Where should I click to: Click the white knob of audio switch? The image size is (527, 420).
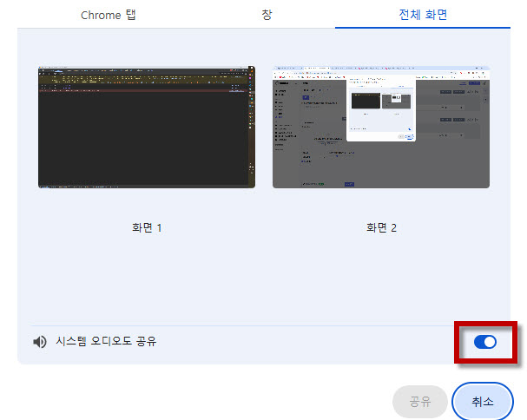coord(490,342)
